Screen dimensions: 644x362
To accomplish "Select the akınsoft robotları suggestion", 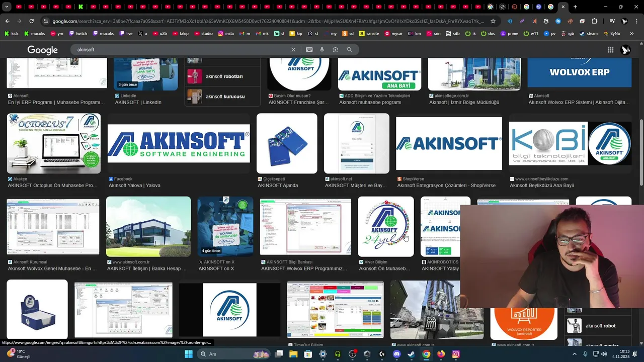I will click(x=222, y=76).
